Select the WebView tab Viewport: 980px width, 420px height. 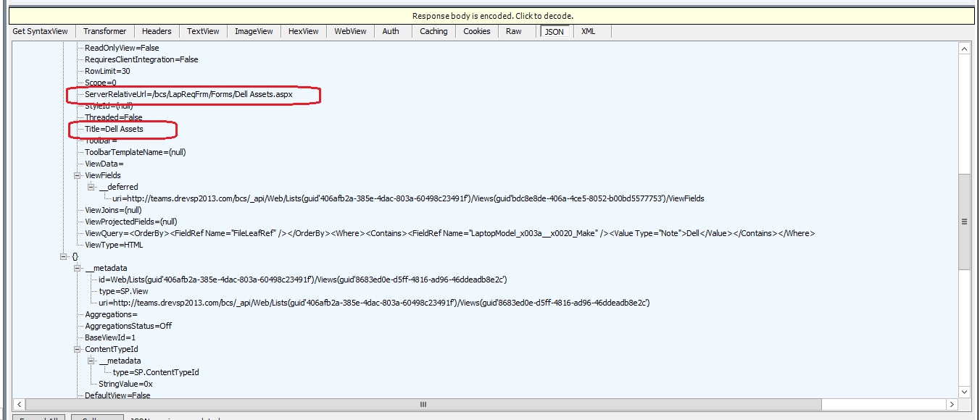350,31
